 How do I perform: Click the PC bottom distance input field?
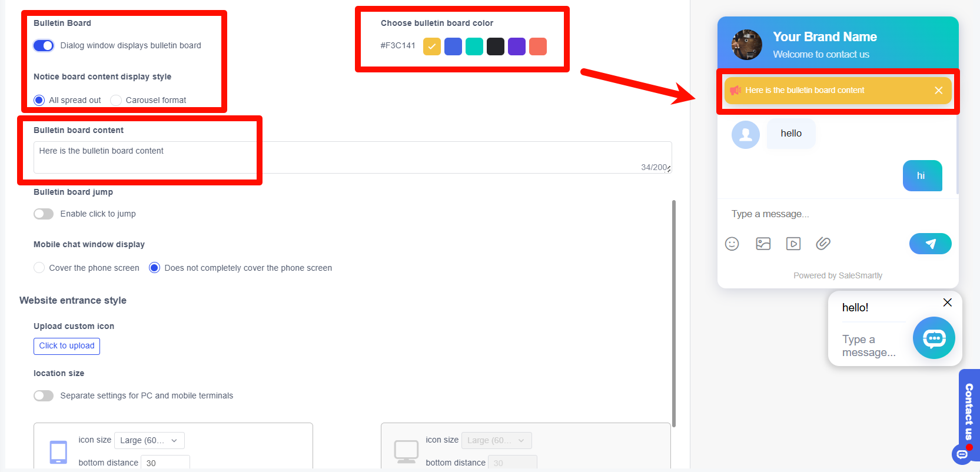coord(513,463)
